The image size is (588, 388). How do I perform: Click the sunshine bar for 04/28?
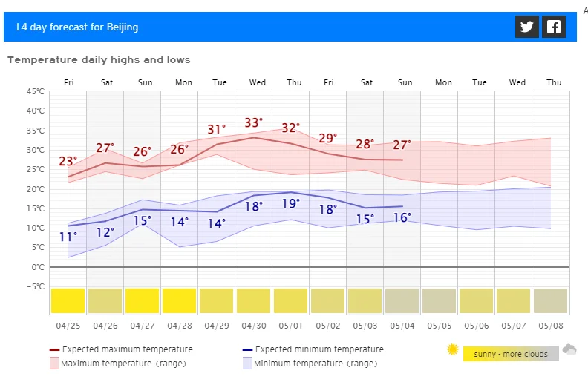click(x=179, y=300)
